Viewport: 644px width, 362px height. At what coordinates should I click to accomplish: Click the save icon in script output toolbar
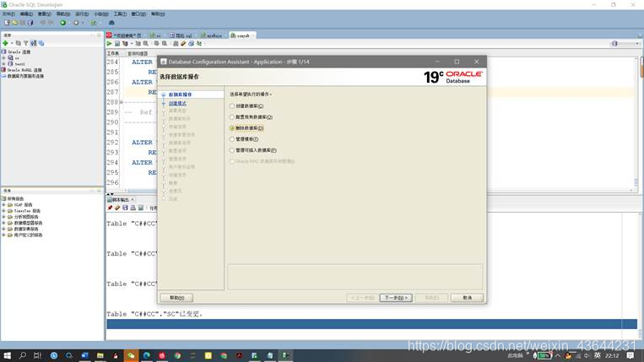(x=125, y=208)
